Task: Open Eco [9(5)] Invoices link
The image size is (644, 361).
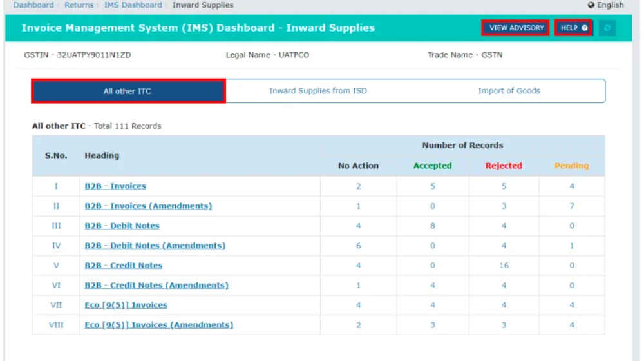Action: pos(126,306)
